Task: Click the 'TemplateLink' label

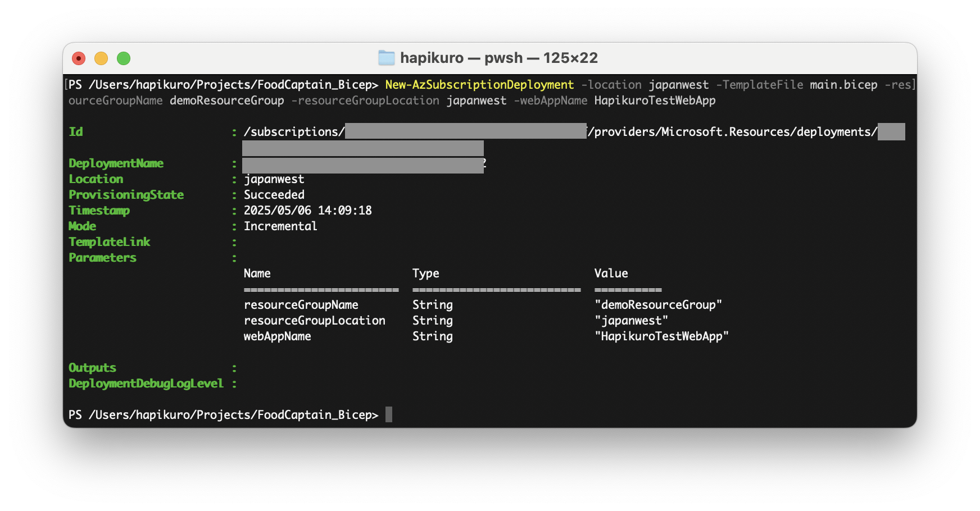Action: point(110,242)
